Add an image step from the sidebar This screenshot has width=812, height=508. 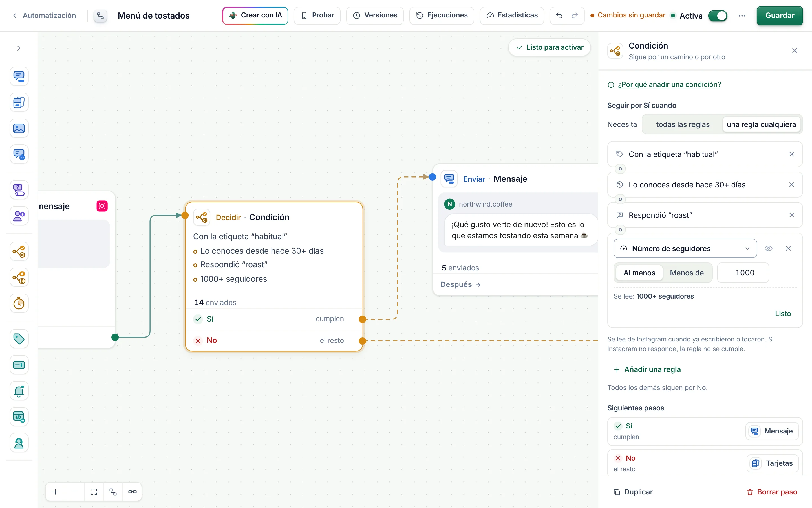coord(19,128)
